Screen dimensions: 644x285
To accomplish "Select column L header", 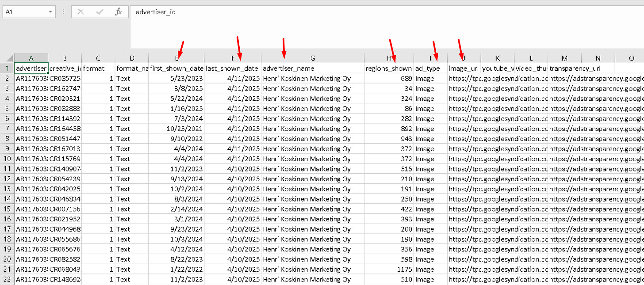I will (x=531, y=58).
